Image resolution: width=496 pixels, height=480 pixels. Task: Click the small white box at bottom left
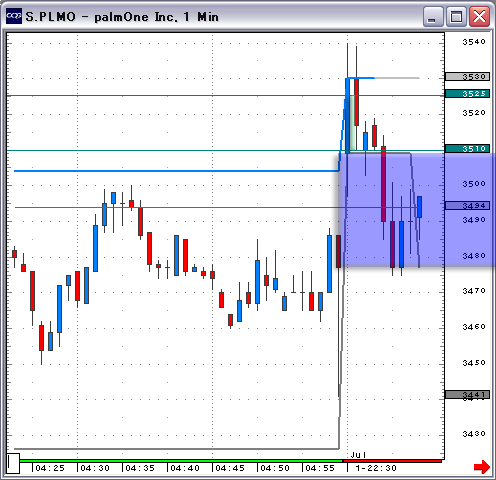pyautogui.click(x=13, y=463)
